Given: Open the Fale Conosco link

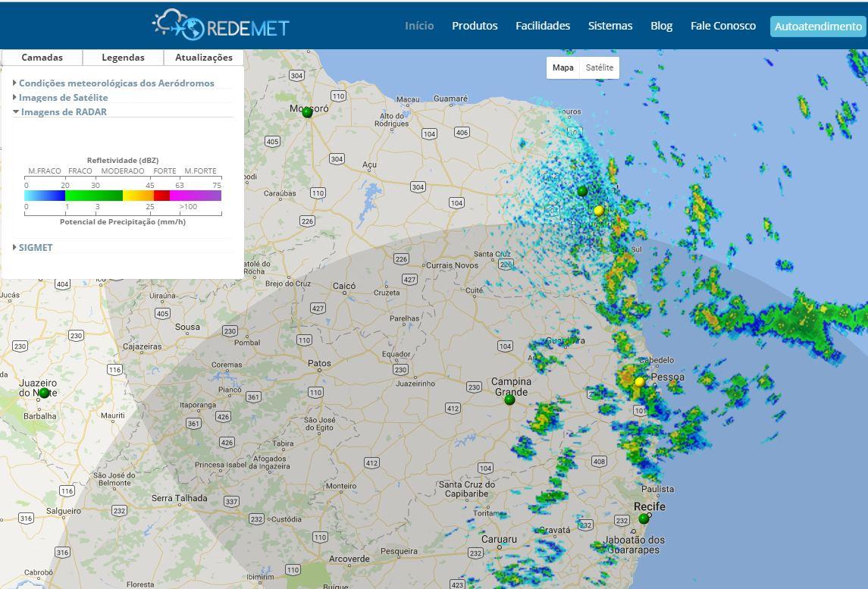Looking at the screenshot, I should [x=722, y=26].
